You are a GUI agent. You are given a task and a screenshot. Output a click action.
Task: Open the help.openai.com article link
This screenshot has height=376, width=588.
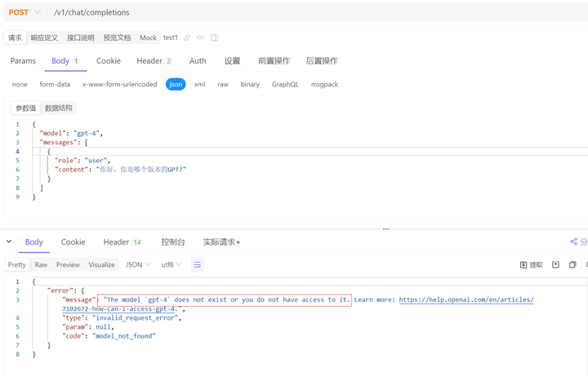(466, 300)
